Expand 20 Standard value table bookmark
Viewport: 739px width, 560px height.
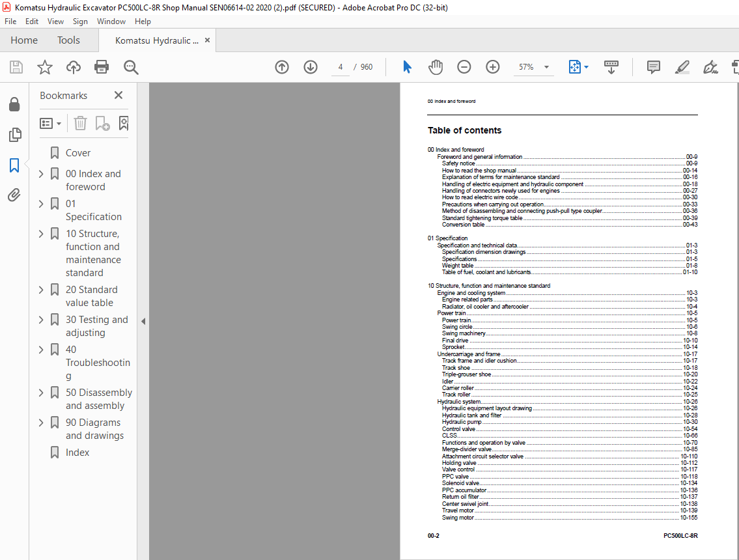tap(41, 290)
